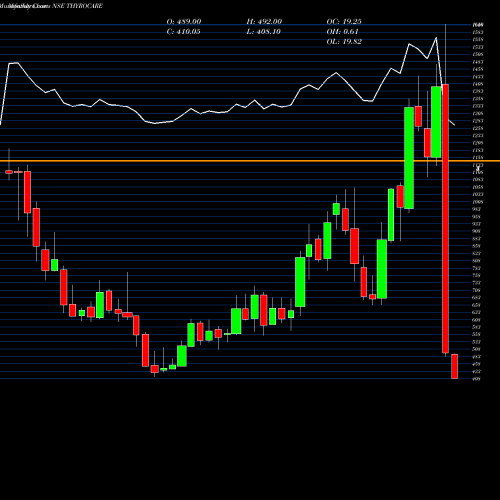Click the open price value O: 489.00
Screen dimensions: 500x500
184,22
